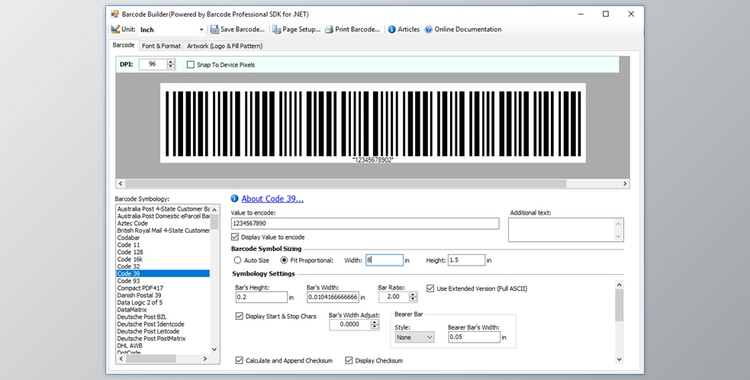The image size is (750, 380).
Task: Select the Auto Size radio button
Action: pos(237,260)
